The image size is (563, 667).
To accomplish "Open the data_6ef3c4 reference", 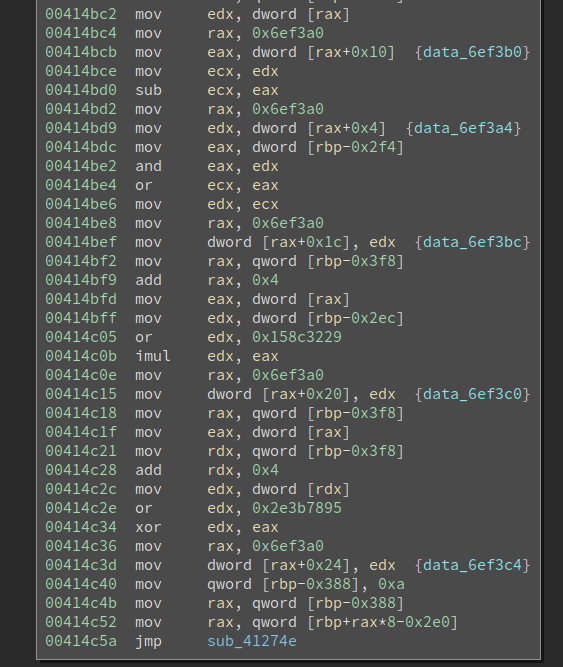I will pyautogui.click(x=472, y=565).
